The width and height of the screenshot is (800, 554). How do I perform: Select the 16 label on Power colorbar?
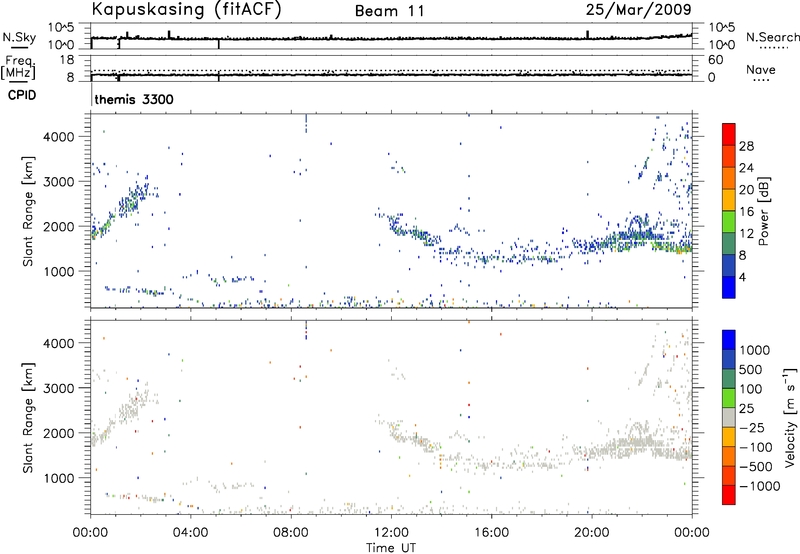pos(746,212)
